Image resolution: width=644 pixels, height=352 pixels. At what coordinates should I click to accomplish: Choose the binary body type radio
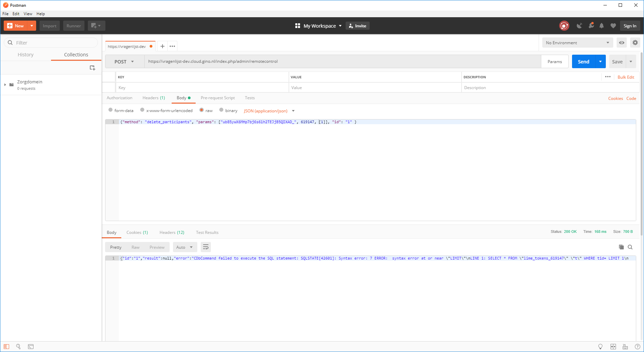tap(221, 110)
